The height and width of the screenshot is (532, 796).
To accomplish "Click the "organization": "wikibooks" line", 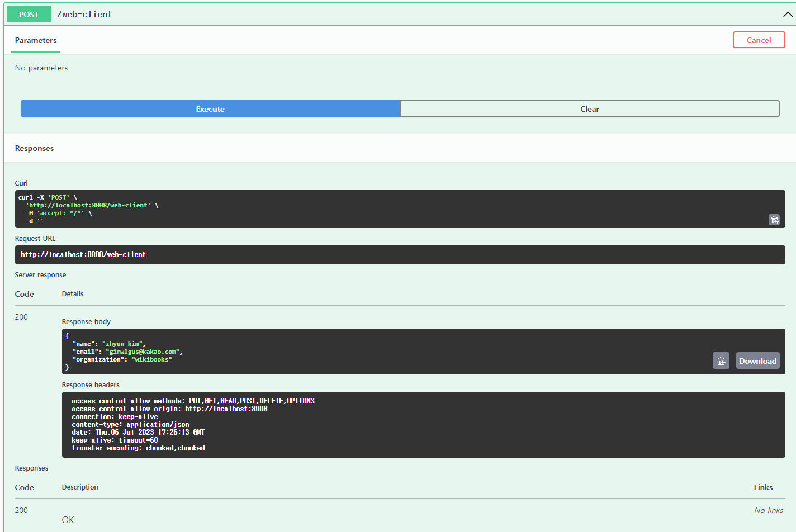I will coord(122,359).
